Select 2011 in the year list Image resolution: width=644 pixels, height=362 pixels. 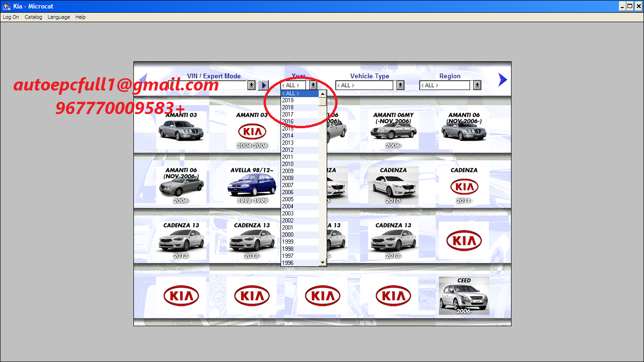pyautogui.click(x=300, y=157)
